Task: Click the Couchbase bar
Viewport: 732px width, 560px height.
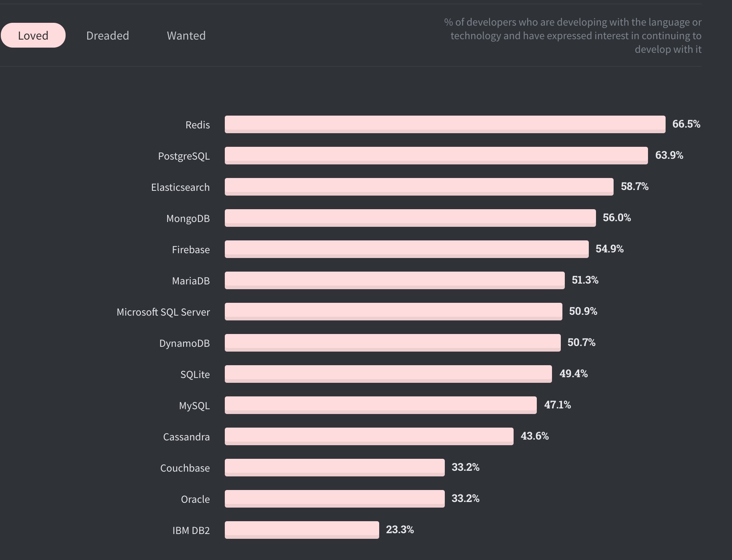Action: (334, 468)
